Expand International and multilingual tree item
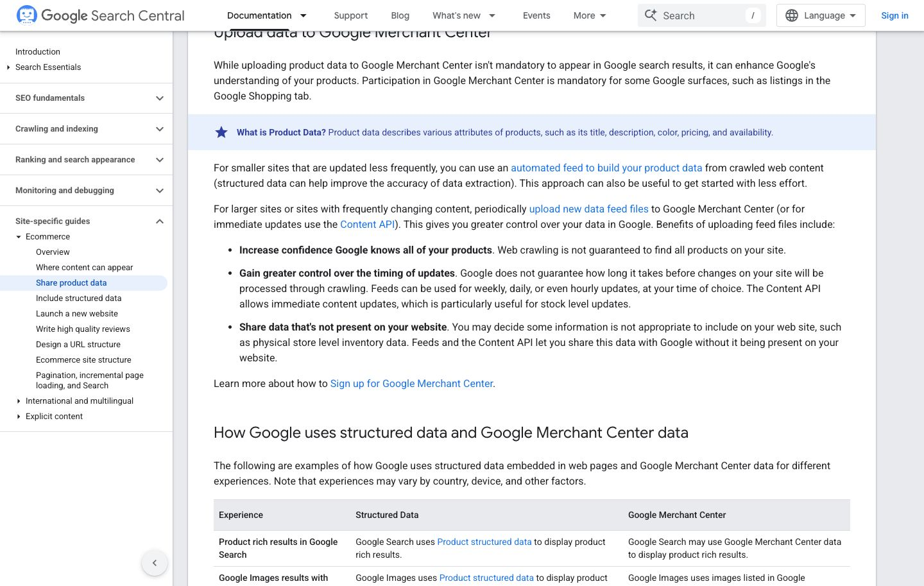924x586 pixels. (19, 401)
